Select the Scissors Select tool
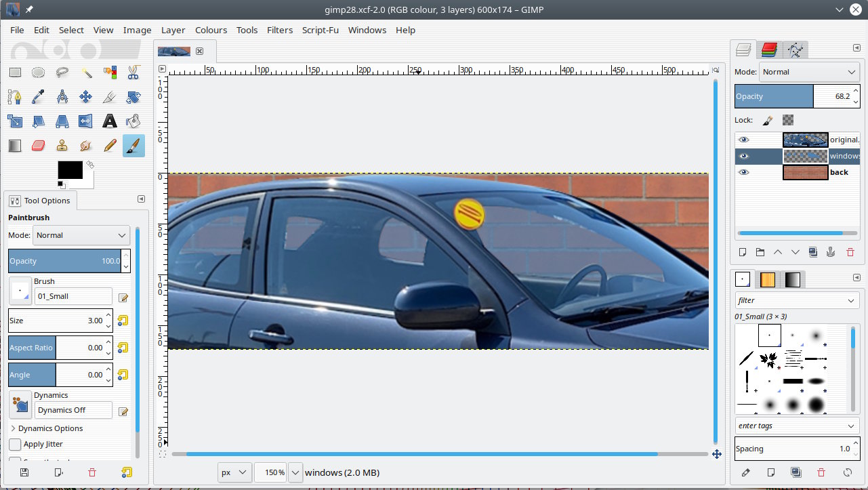 tap(133, 73)
